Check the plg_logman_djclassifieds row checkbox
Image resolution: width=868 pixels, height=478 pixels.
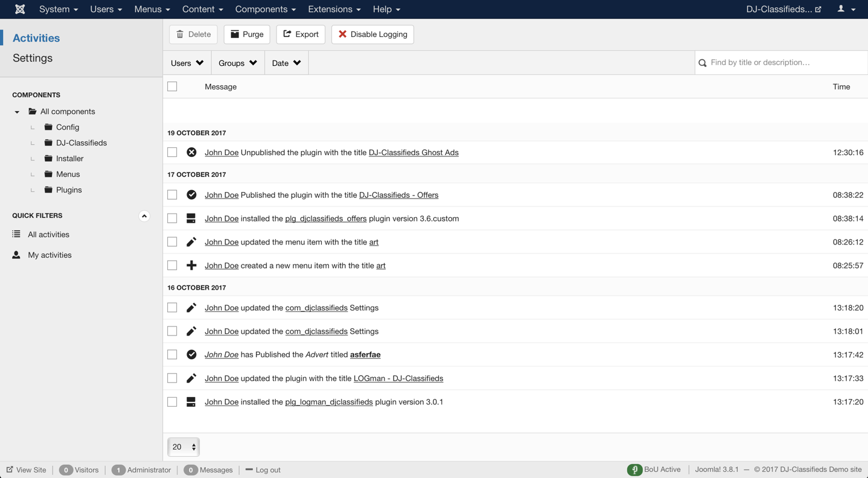[x=172, y=402]
